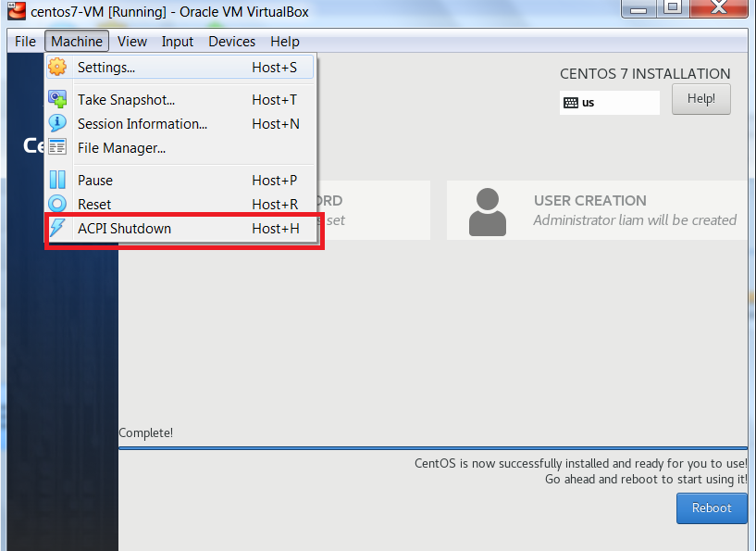Image resolution: width=756 pixels, height=551 pixels.
Task: Click the User Creation person icon
Action: pos(488,211)
